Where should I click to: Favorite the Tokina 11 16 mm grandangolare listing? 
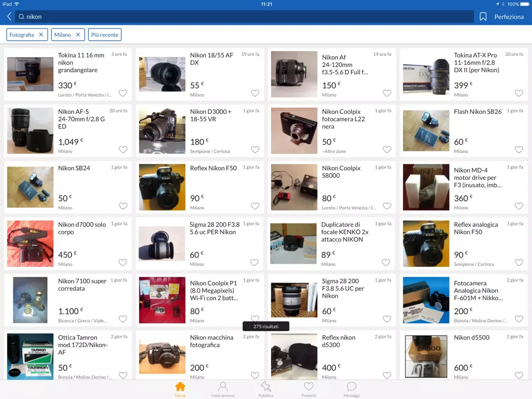pos(123,93)
